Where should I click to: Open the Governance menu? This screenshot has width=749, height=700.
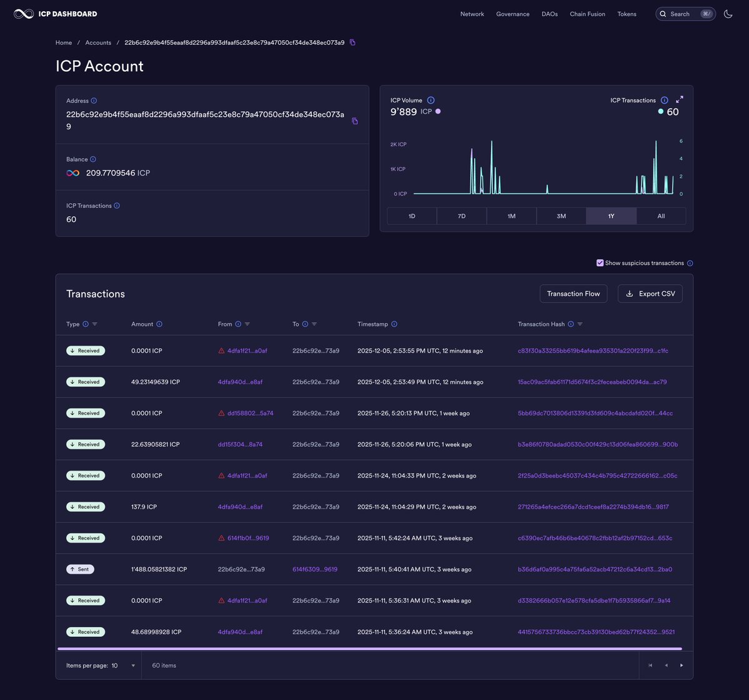click(x=512, y=13)
